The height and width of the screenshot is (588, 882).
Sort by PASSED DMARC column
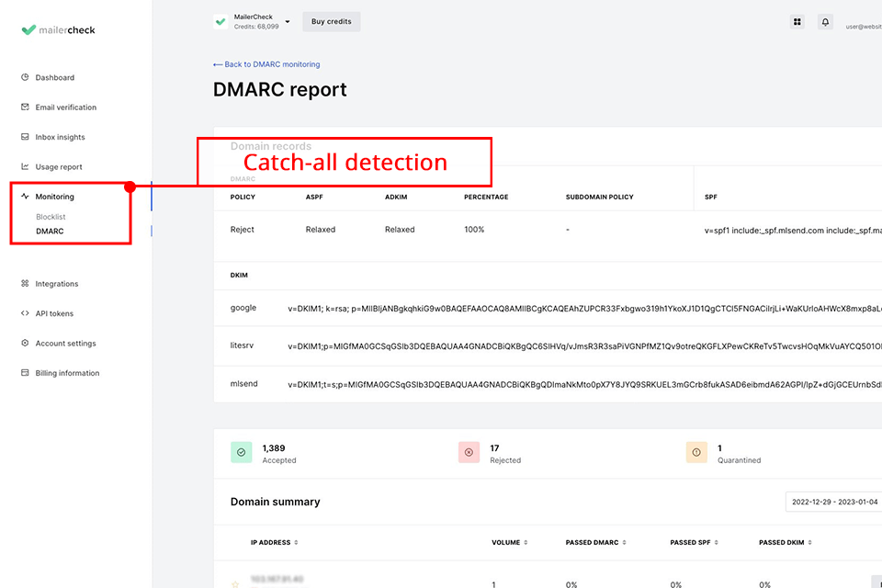point(596,543)
